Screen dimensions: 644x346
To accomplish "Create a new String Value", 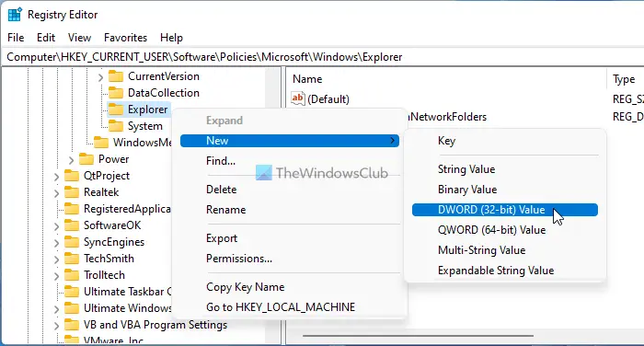I will (466, 169).
